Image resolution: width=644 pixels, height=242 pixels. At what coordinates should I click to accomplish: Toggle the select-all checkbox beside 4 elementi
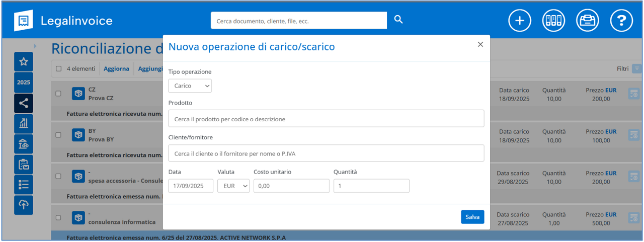[x=58, y=69]
